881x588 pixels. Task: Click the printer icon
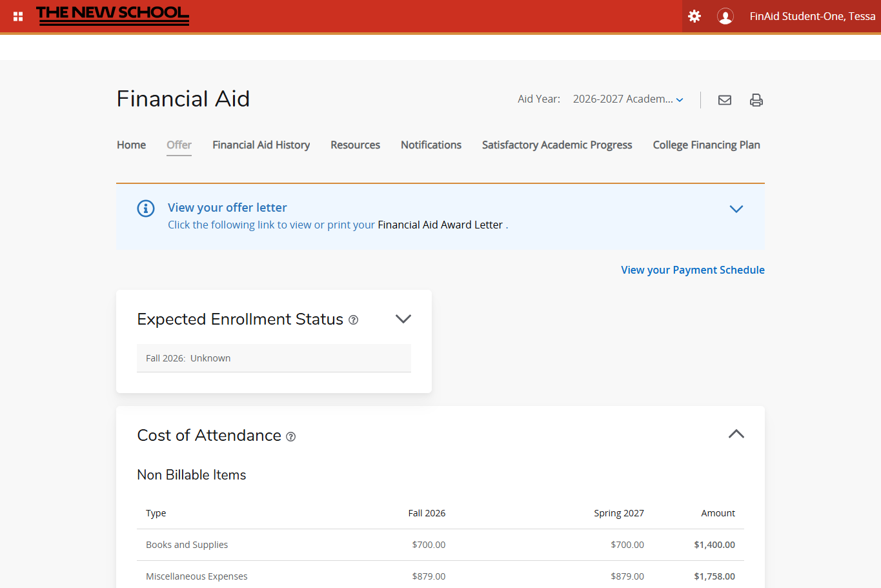756,100
